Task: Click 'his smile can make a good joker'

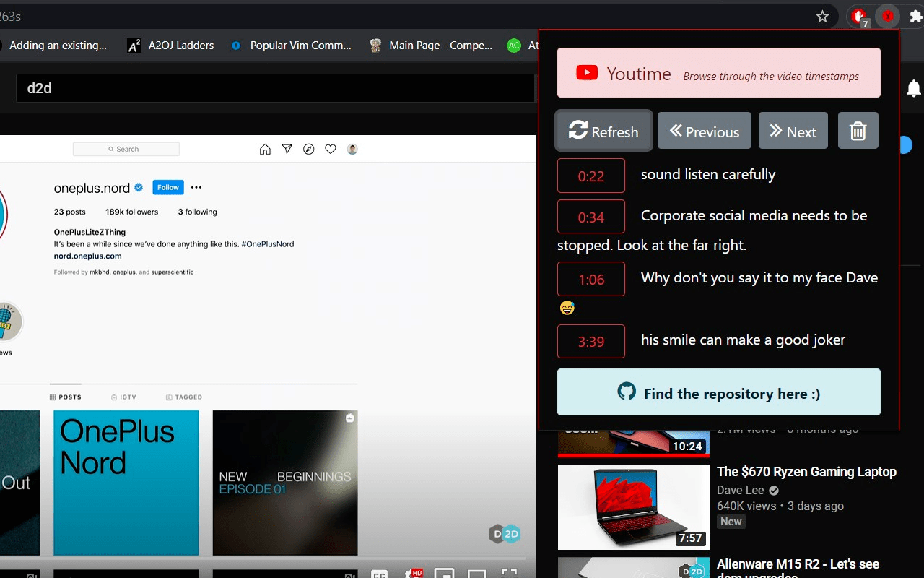Action: click(x=743, y=340)
